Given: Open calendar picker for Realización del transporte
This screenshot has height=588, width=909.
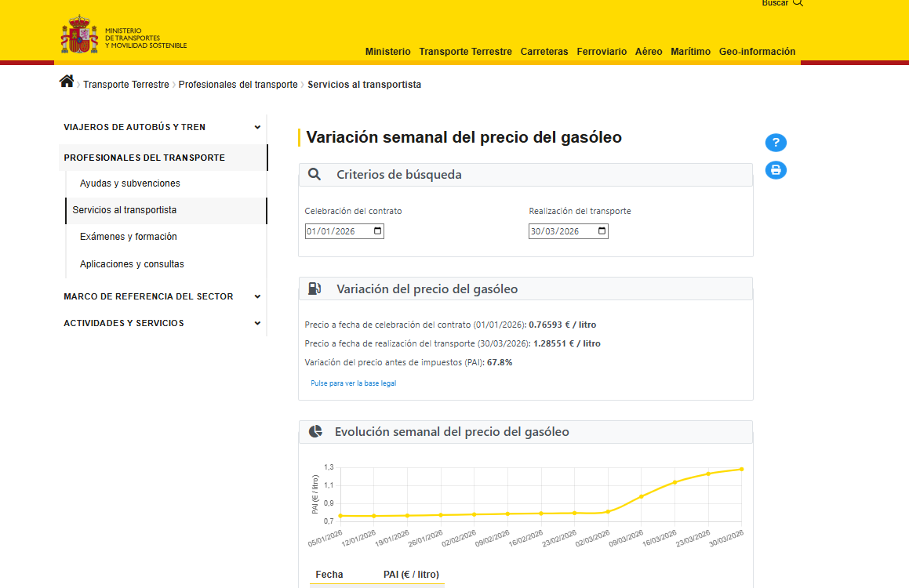Looking at the screenshot, I should (602, 231).
